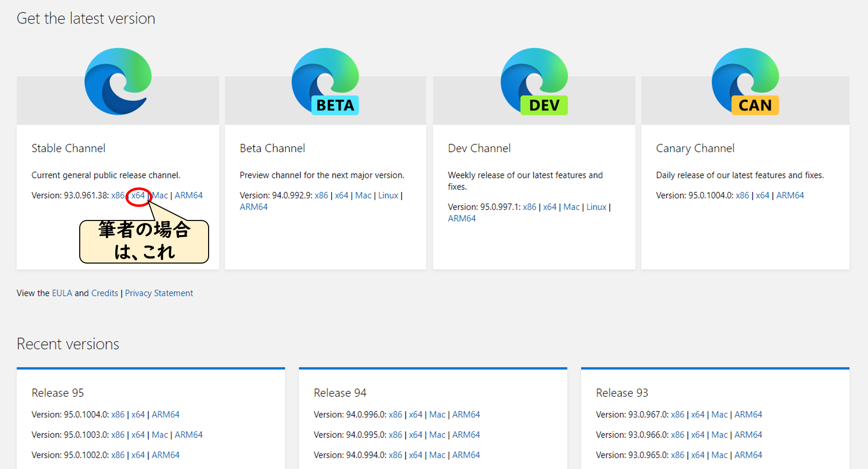The height and width of the screenshot is (469, 868).
Task: Download Release 95 version 95.0.1004.0 ARM64
Action: point(165,414)
